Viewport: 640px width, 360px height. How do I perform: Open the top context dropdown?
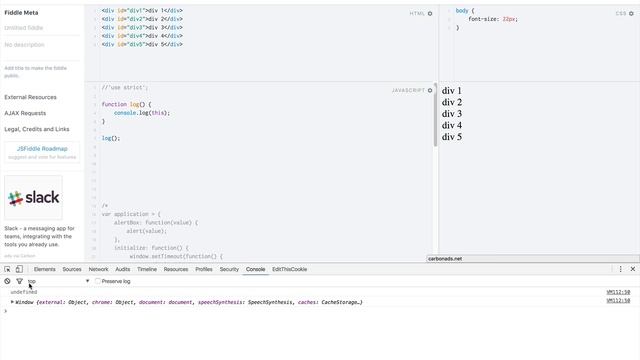tap(59, 281)
